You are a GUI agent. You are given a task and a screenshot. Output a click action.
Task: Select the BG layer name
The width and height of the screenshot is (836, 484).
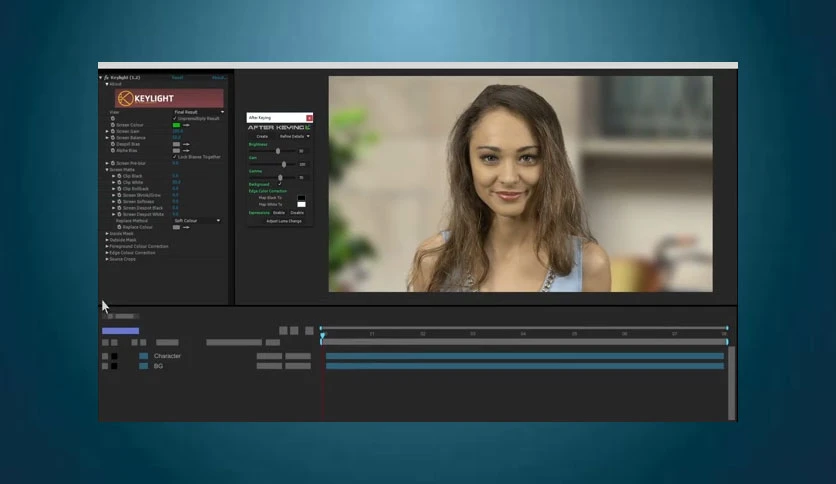click(158, 366)
